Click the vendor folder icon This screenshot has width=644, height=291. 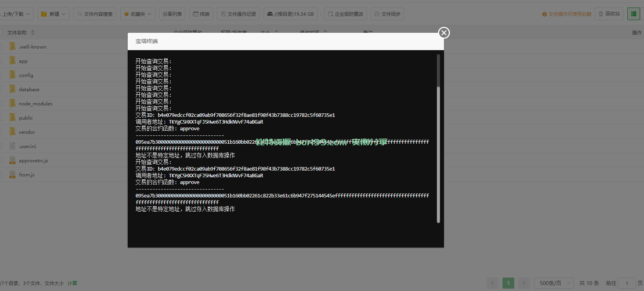tap(13, 131)
